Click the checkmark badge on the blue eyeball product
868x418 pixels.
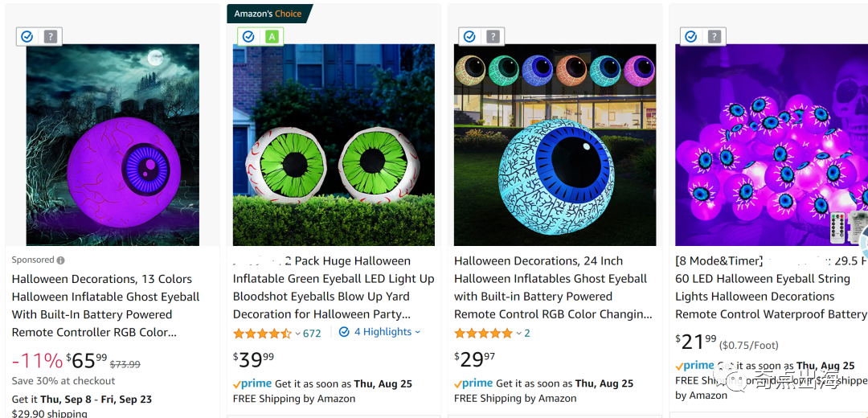[469, 36]
